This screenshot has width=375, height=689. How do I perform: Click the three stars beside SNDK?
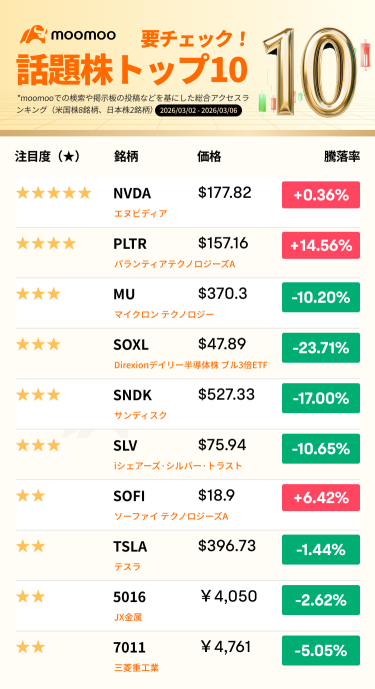coord(38,395)
